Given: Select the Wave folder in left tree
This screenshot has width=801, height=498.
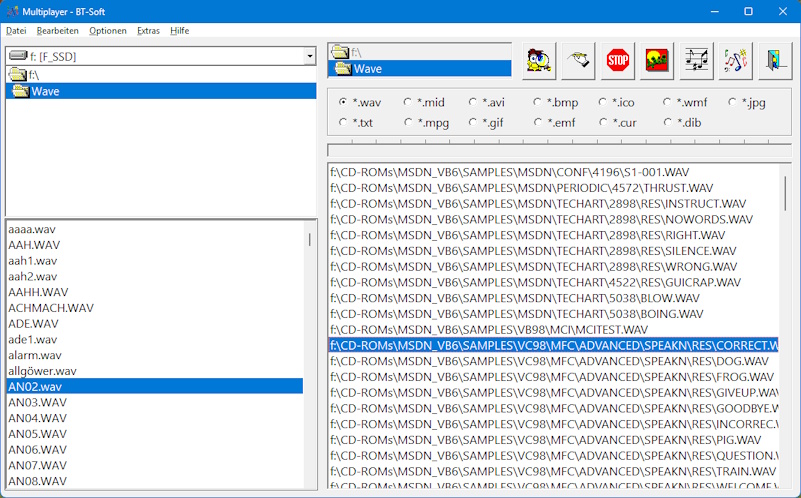Looking at the screenshot, I should click(x=161, y=91).
